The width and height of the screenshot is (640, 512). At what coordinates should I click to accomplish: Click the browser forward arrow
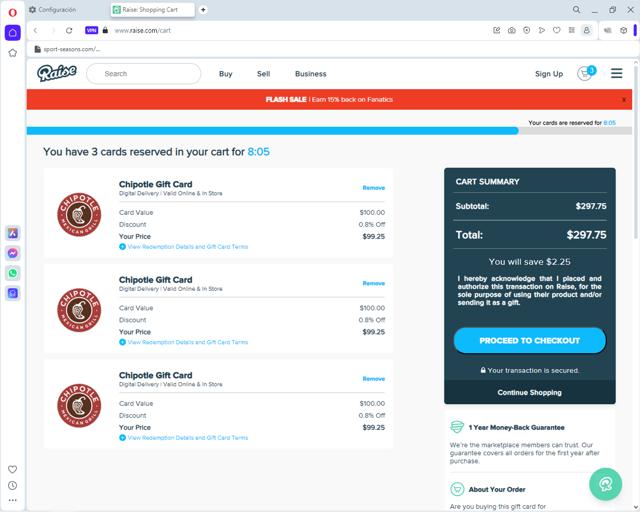(x=53, y=31)
